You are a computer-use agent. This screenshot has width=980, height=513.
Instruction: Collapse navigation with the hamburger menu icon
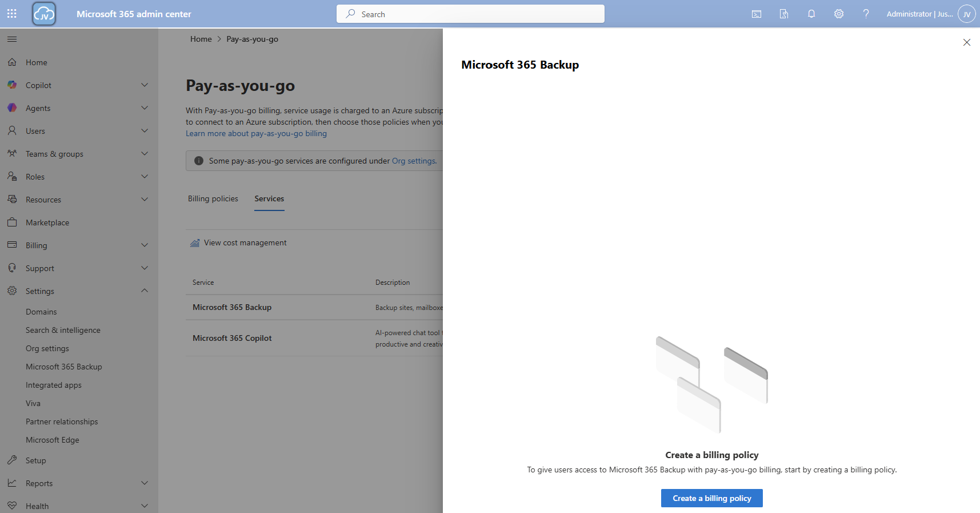[12, 39]
